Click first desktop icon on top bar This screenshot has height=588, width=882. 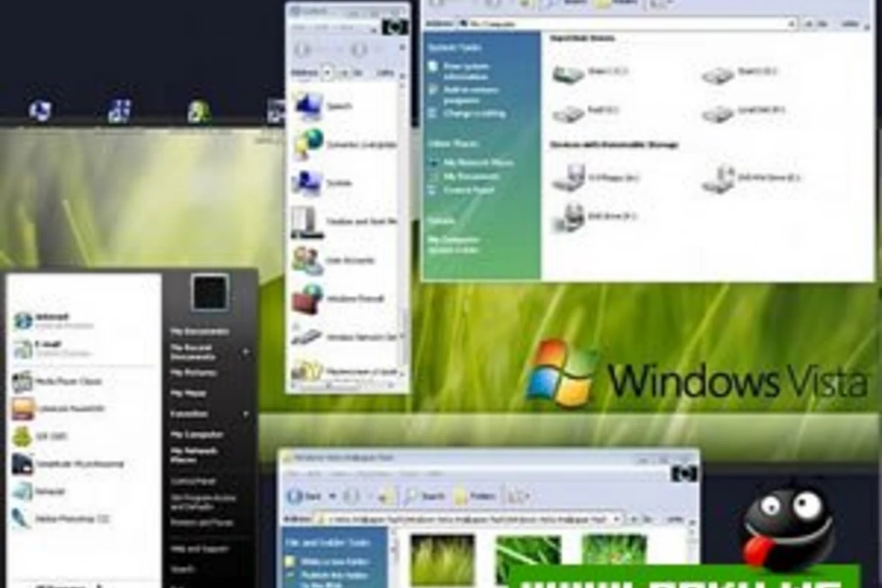tap(40, 111)
